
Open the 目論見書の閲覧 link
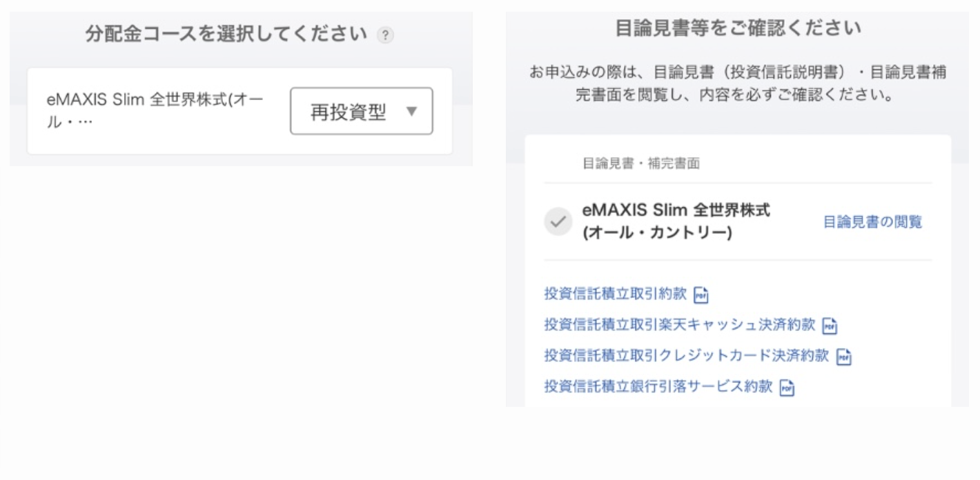[872, 222]
